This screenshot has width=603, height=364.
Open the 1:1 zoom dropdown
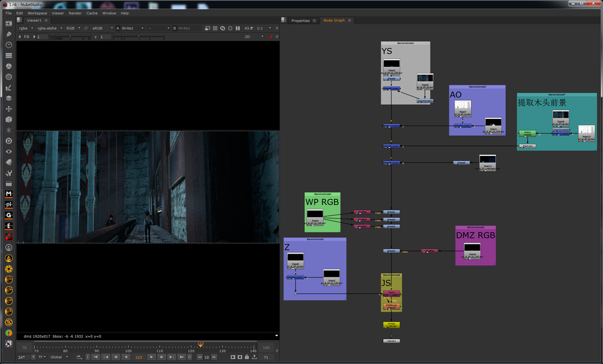point(264,28)
